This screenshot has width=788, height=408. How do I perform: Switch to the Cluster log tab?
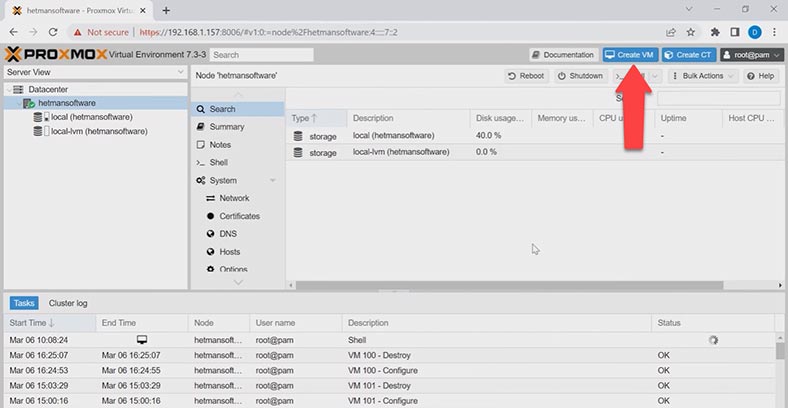[x=68, y=303]
